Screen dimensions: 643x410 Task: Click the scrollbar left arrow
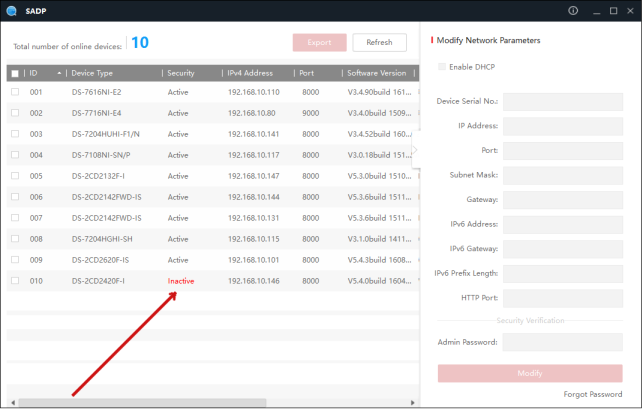point(13,403)
